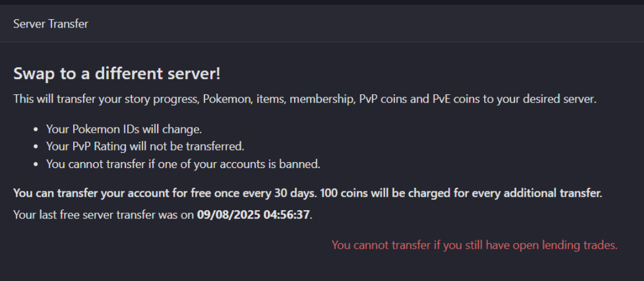Click the 'This will transfer your story progress' paragraph
Screen dimensions: 644x281
[x=305, y=100]
